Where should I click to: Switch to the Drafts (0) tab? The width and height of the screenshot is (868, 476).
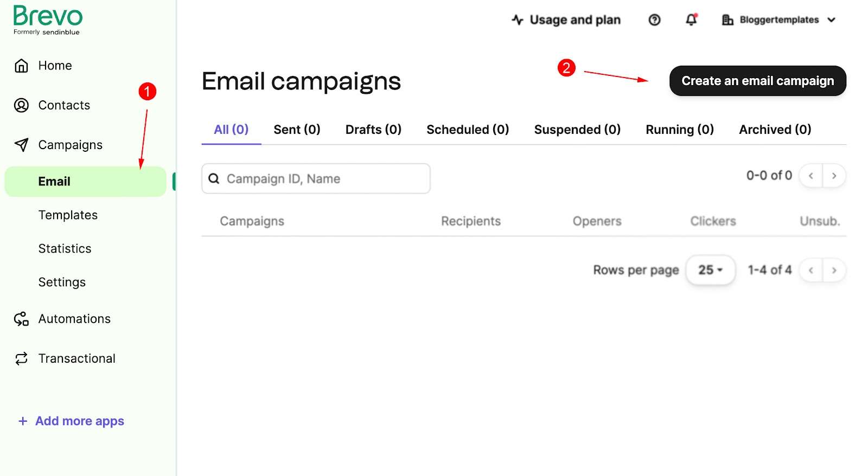pyautogui.click(x=373, y=130)
